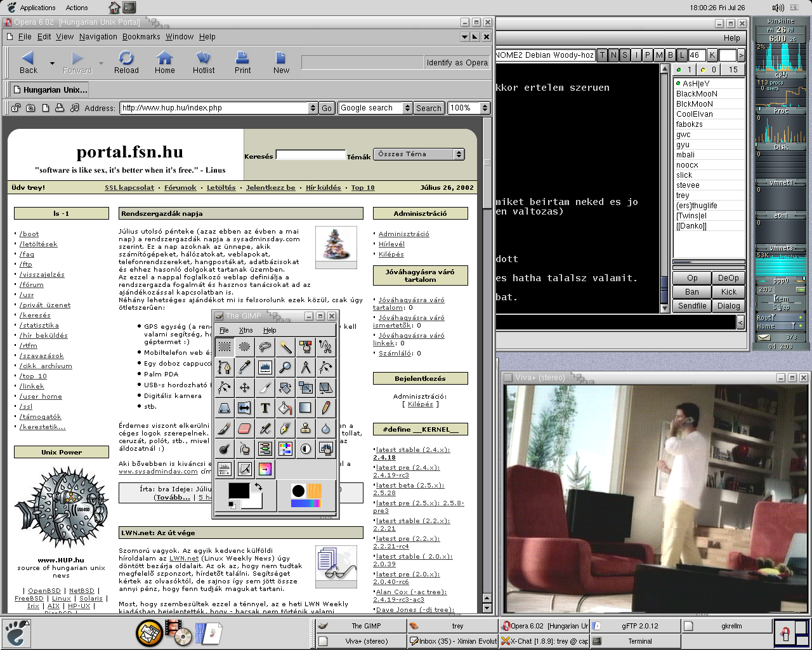Screen dimensions: 812x650
Task: Open the Terminal launcher in top panel
Action: [129, 8]
